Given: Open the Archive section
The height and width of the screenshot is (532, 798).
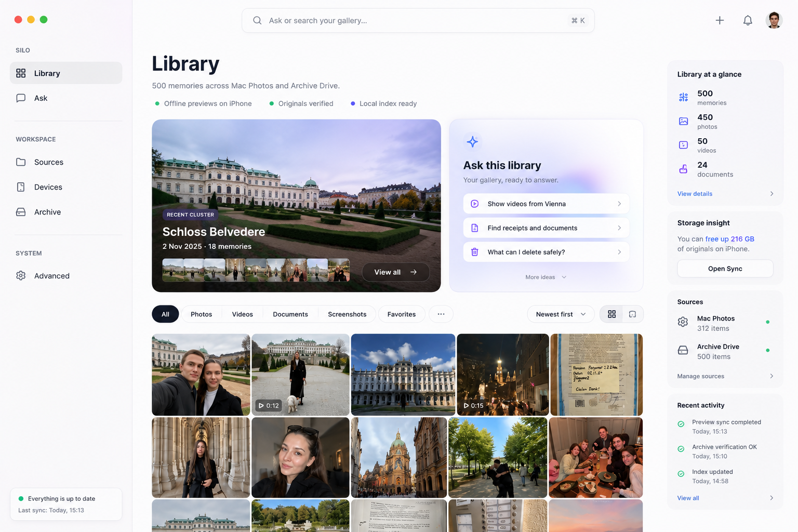Looking at the screenshot, I should pyautogui.click(x=66, y=212).
